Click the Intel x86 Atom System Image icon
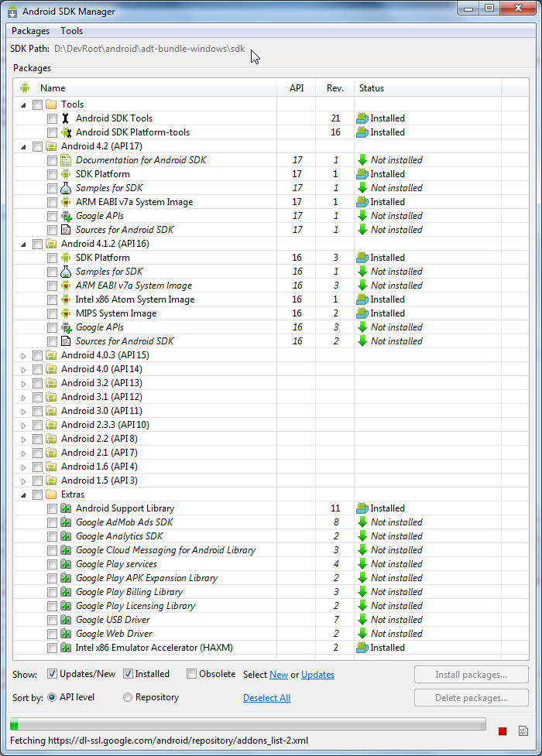542x756 pixels. click(66, 299)
